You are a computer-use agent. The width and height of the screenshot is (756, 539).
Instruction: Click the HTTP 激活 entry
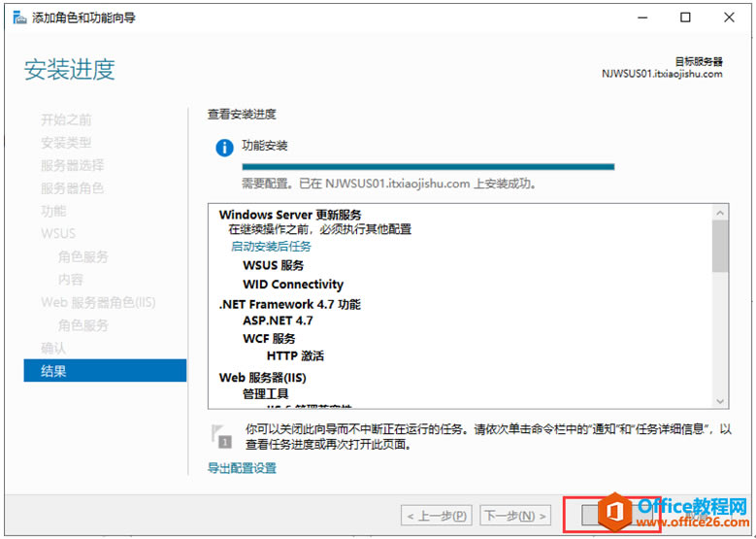coord(295,356)
